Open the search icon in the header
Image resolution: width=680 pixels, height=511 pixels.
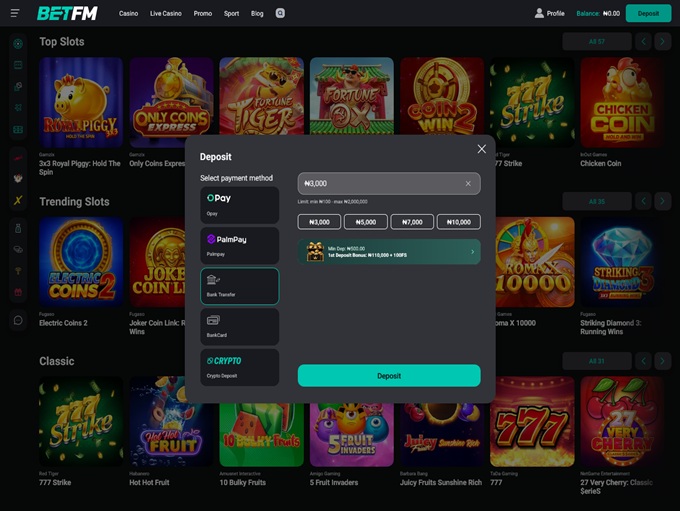tap(280, 13)
